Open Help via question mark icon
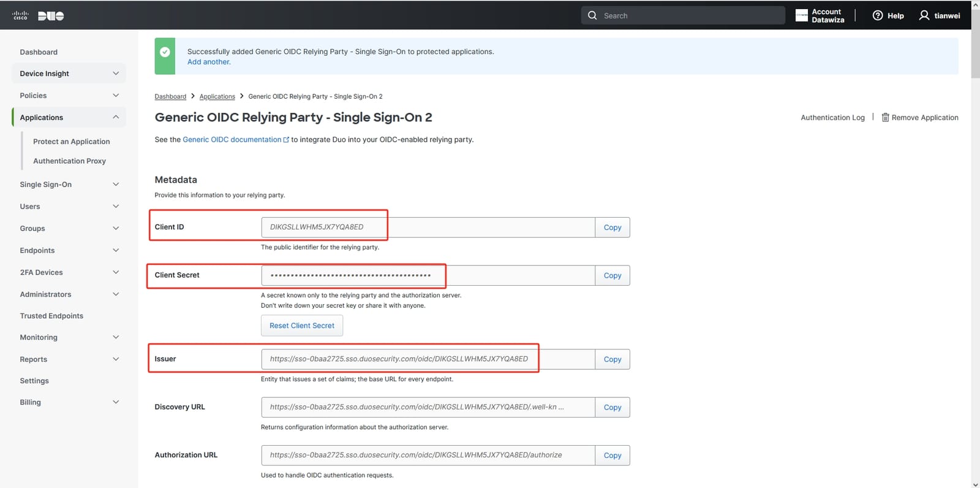Screen dimensions: 980x488 coord(878,15)
